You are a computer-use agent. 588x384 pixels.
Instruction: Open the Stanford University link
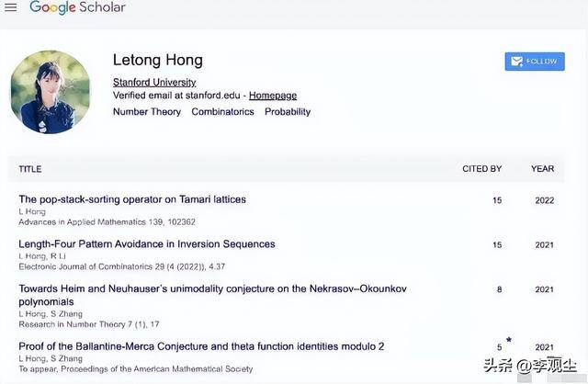click(154, 82)
